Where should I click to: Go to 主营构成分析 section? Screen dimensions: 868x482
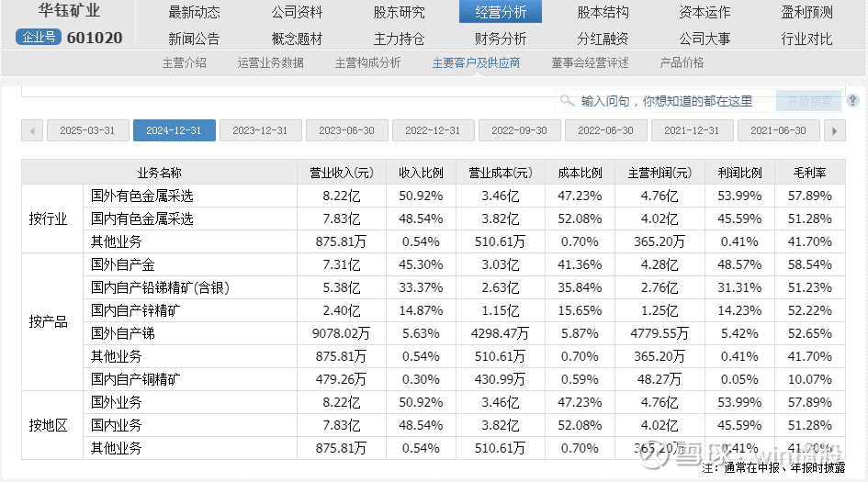coord(367,62)
